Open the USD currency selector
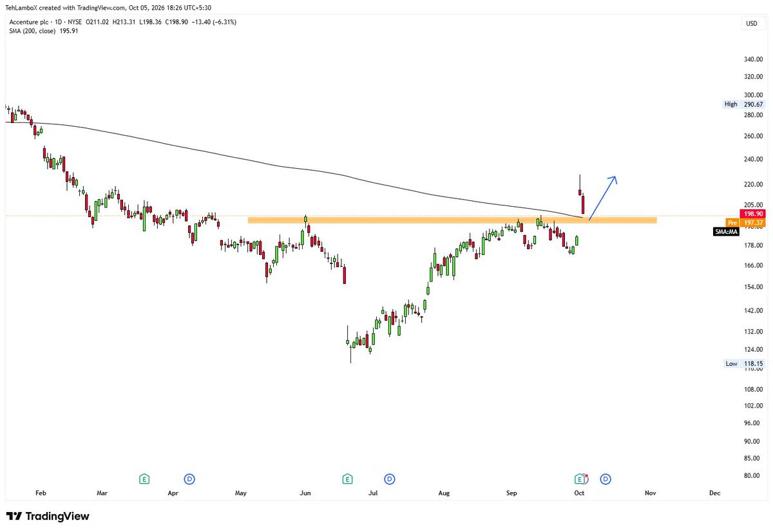The image size is (773, 532). [751, 24]
